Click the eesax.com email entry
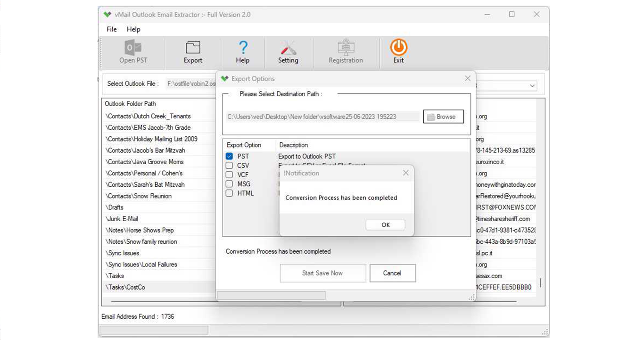This screenshot has height=340, width=644. [x=489, y=276]
